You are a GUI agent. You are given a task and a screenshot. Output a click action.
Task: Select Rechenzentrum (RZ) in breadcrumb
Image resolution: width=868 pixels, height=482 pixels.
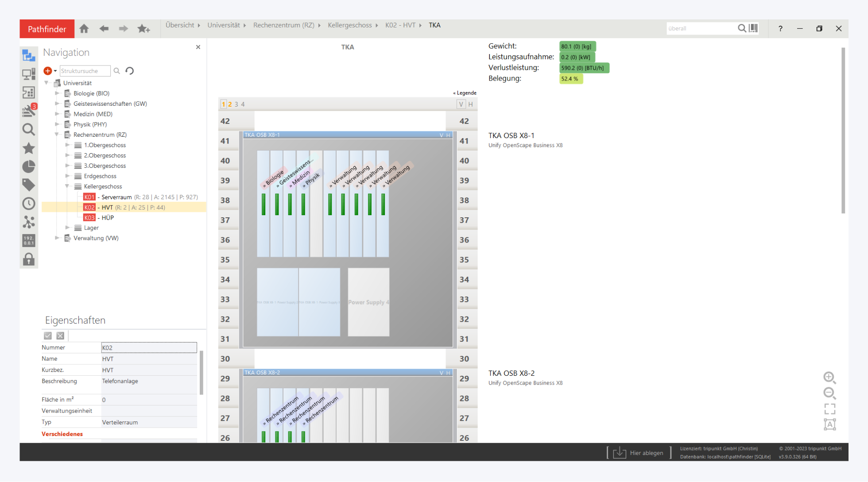coord(283,25)
